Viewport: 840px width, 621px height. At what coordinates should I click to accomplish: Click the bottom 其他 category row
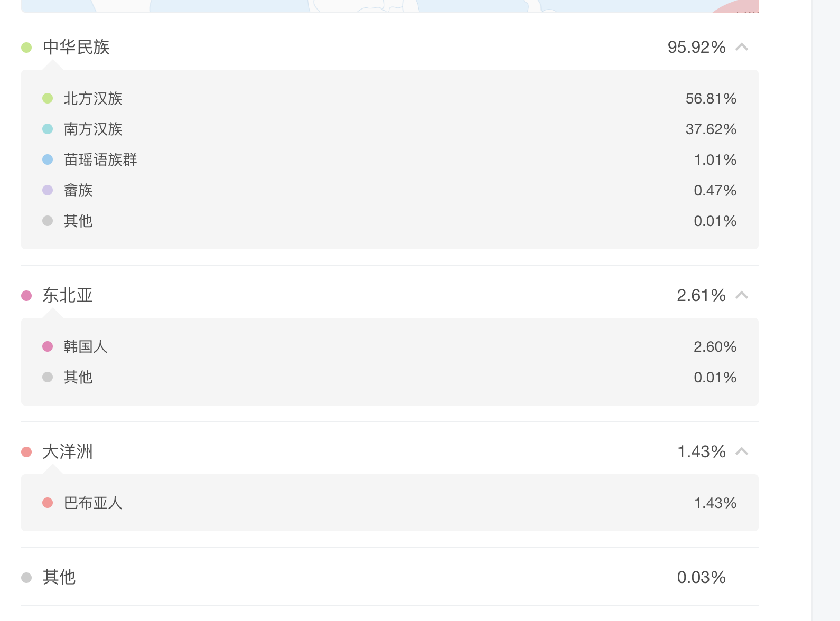[x=390, y=577]
